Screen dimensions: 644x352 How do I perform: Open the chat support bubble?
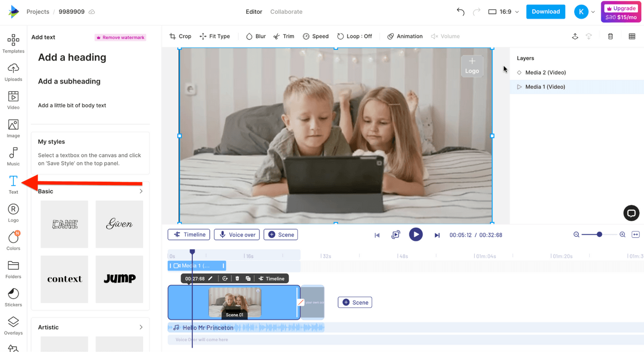[x=631, y=213]
